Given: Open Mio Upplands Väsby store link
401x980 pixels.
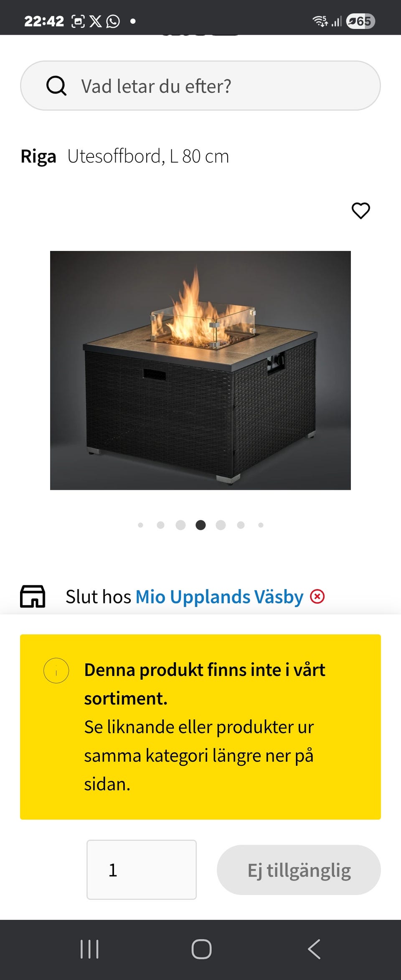Looking at the screenshot, I should (219, 597).
